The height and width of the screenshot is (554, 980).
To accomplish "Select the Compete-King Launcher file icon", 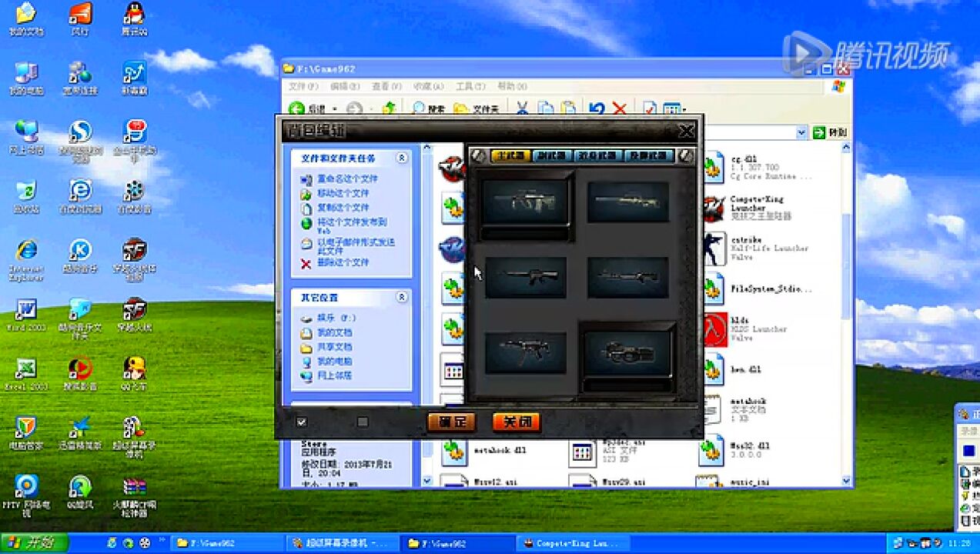I will coord(713,207).
